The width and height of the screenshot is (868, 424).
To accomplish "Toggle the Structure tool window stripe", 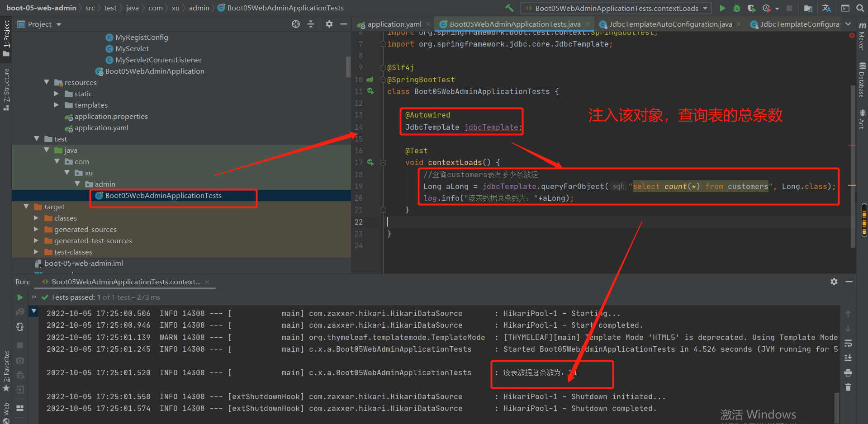I will pos(6,90).
